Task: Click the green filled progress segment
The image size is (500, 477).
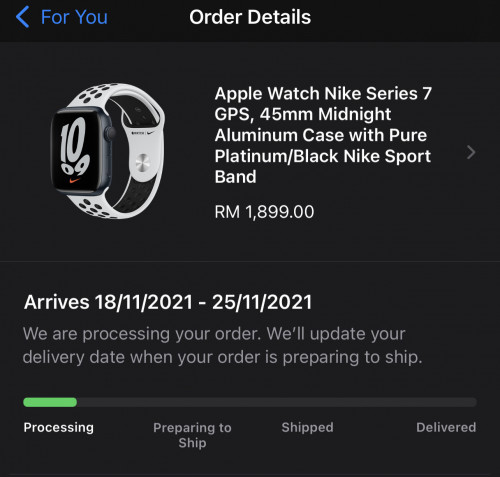Action: click(50, 402)
